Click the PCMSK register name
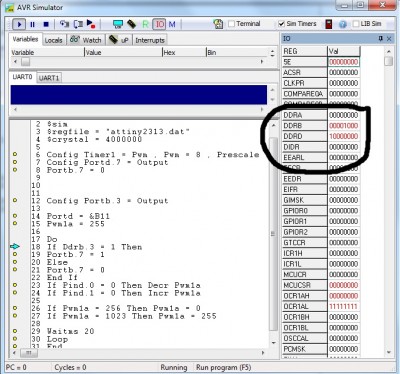 305,349
